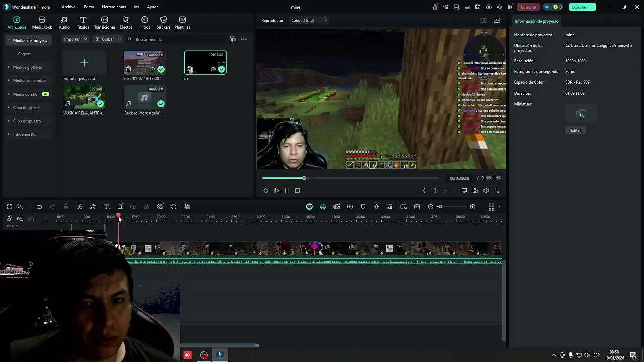Select the MUSICA RELAJANTE media thumbnail
644x362 pixels.
tap(84, 97)
